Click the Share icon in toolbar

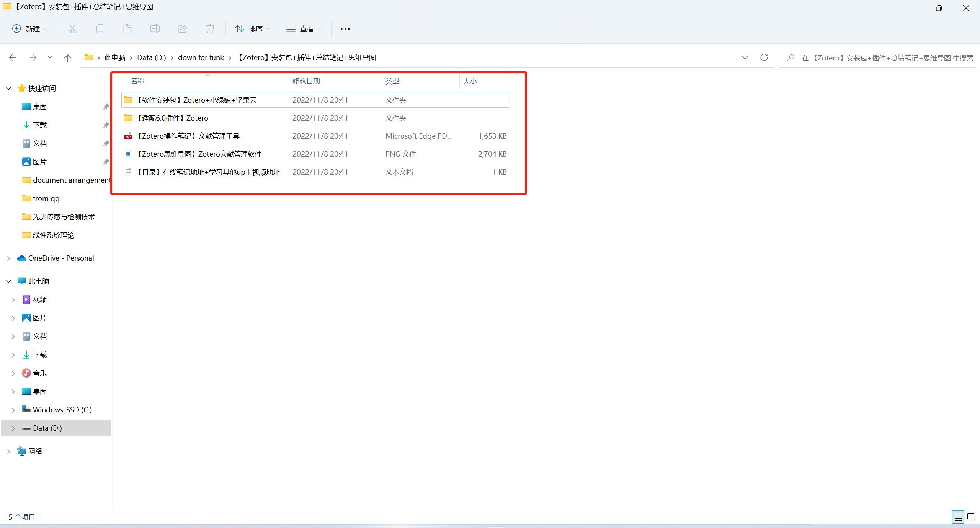(183, 29)
